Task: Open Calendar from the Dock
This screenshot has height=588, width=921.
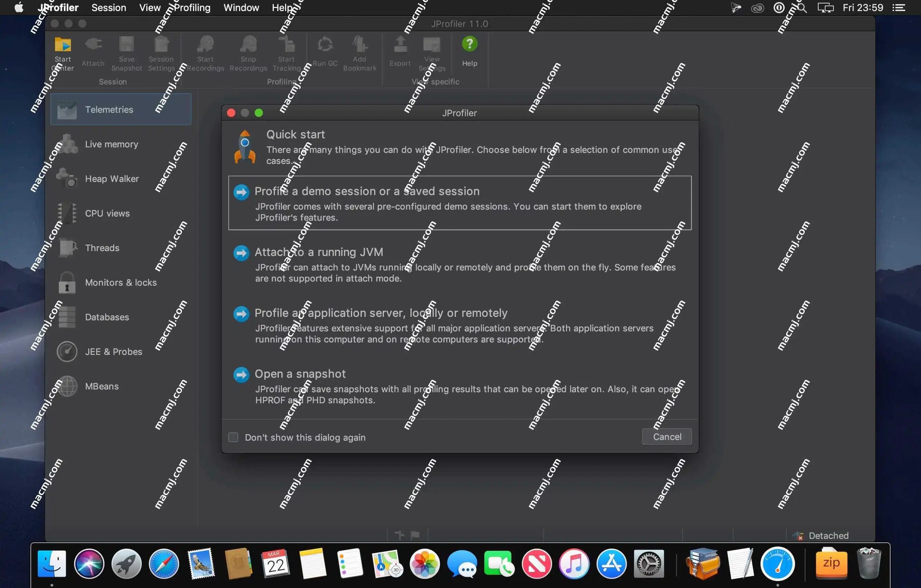Action: pos(276,563)
